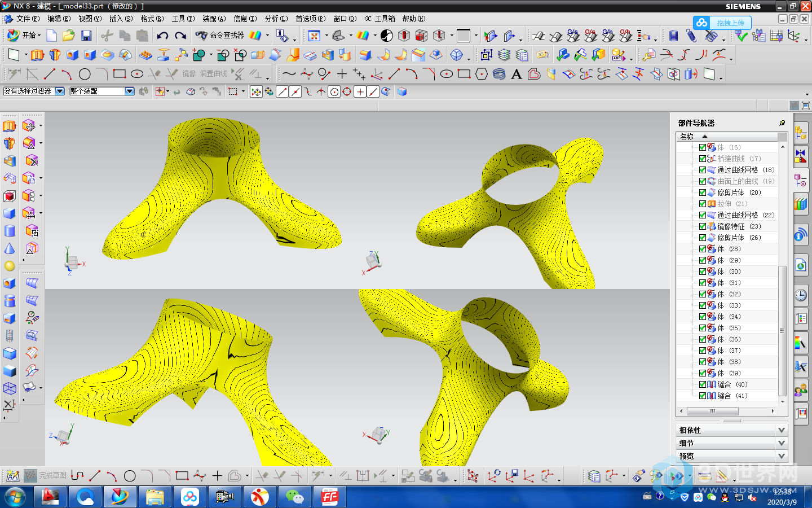Click the Finish Sketch (完成草图) button

pyautogui.click(x=46, y=476)
